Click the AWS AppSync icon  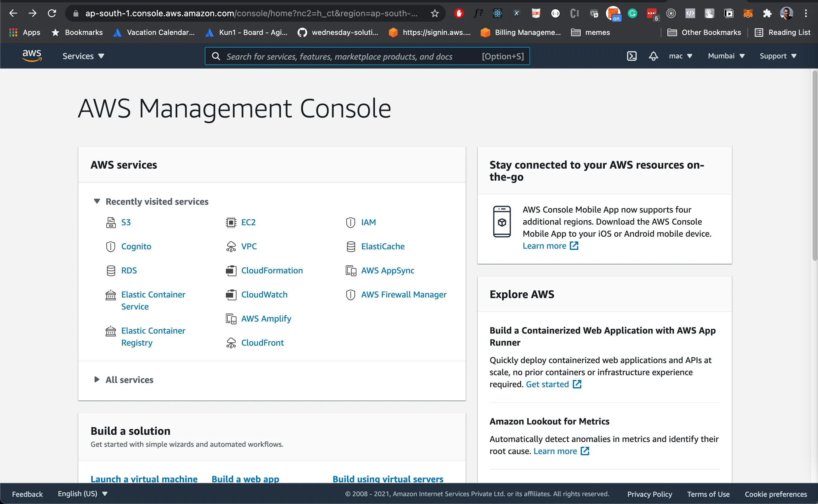click(351, 270)
